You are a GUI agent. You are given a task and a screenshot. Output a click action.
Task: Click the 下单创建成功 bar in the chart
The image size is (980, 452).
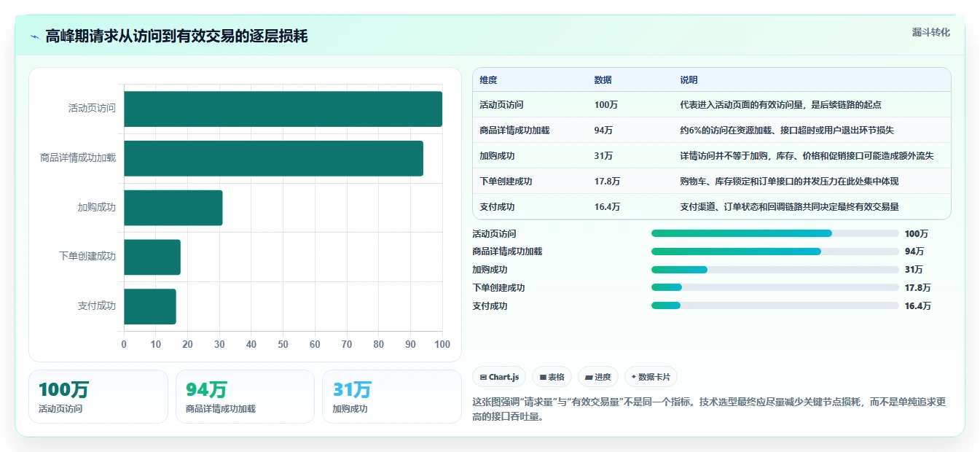152,257
